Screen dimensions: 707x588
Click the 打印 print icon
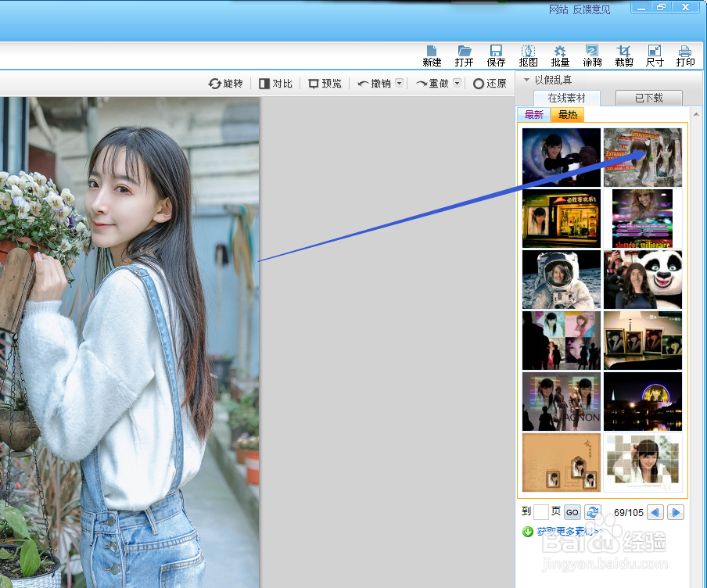tap(685, 56)
